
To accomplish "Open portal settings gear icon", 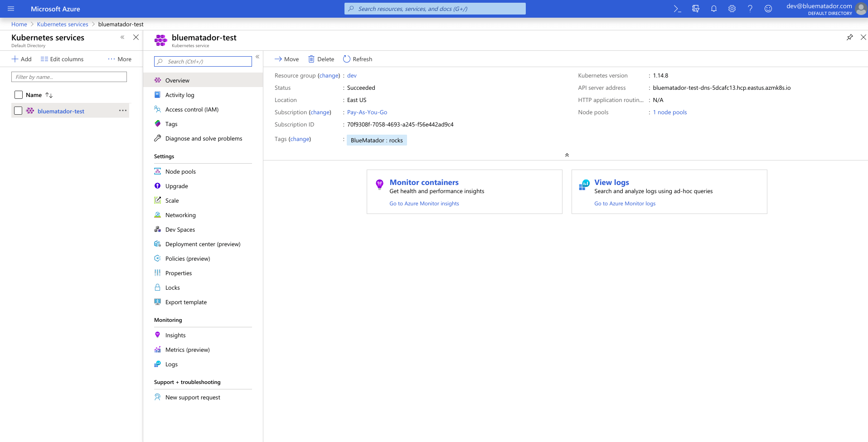I will pos(732,9).
